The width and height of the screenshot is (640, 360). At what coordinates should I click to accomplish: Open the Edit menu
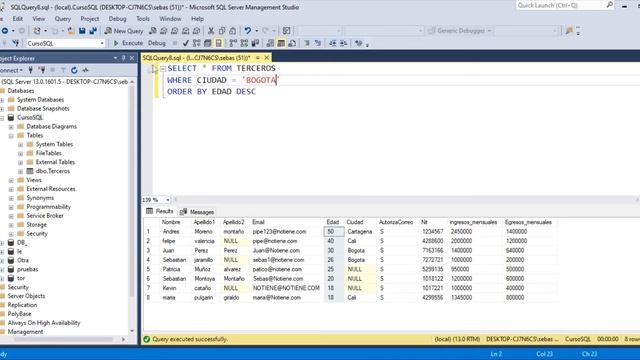coord(18,19)
